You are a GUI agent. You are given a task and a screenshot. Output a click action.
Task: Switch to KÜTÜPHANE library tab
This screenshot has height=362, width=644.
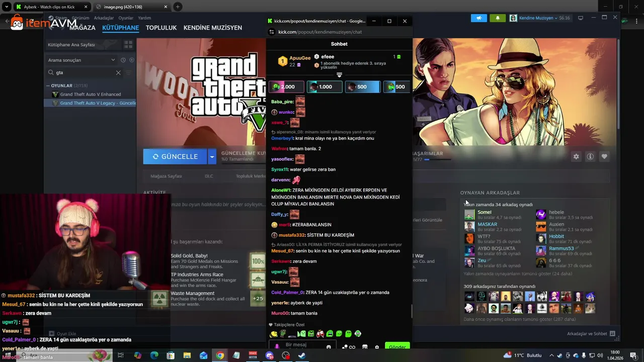tap(120, 28)
